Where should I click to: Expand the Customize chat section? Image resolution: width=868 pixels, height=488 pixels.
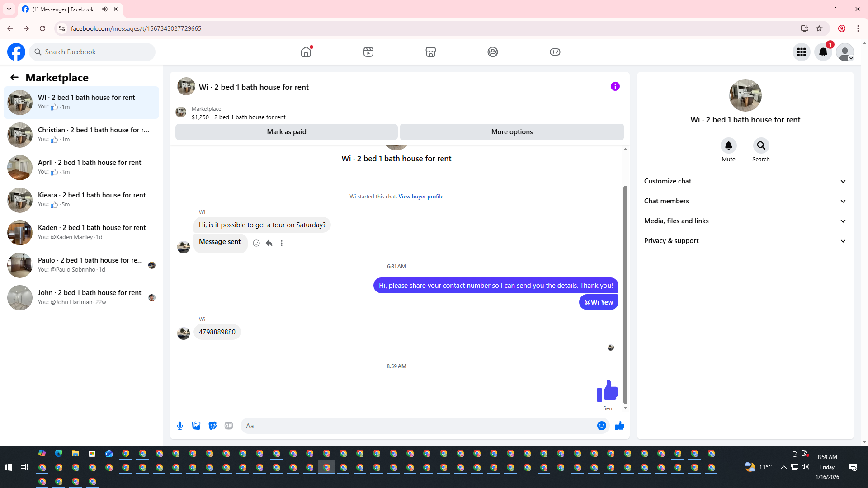[x=745, y=181]
